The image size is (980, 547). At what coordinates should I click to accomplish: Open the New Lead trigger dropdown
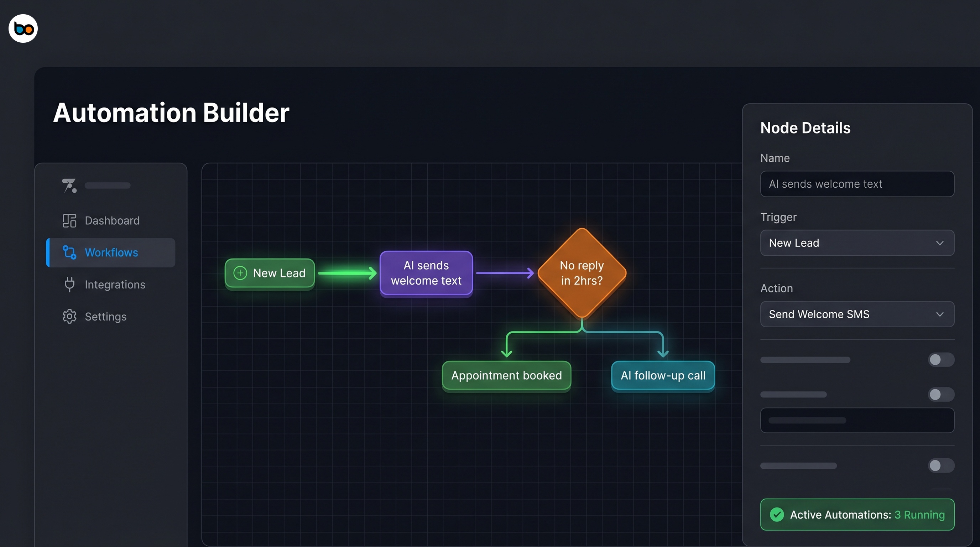[x=857, y=243]
